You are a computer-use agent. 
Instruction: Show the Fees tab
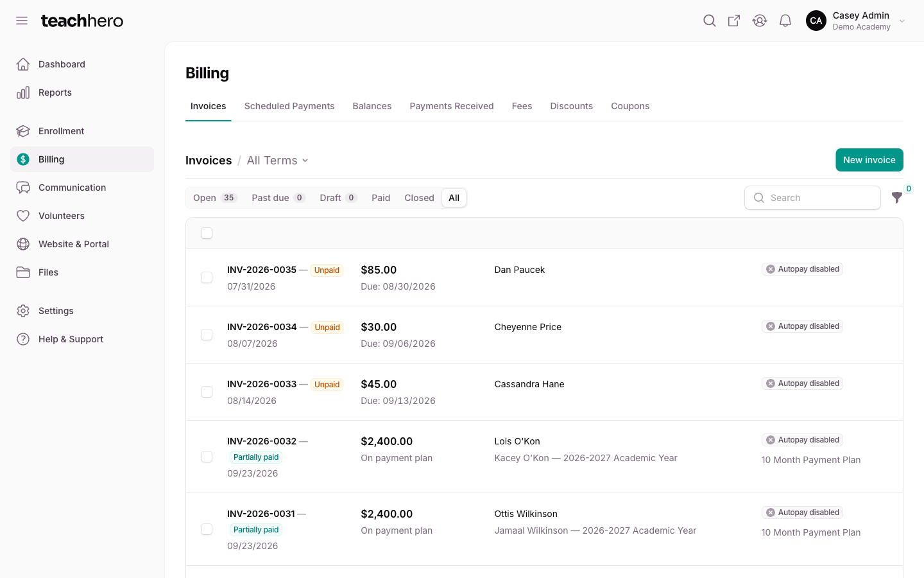522,106
